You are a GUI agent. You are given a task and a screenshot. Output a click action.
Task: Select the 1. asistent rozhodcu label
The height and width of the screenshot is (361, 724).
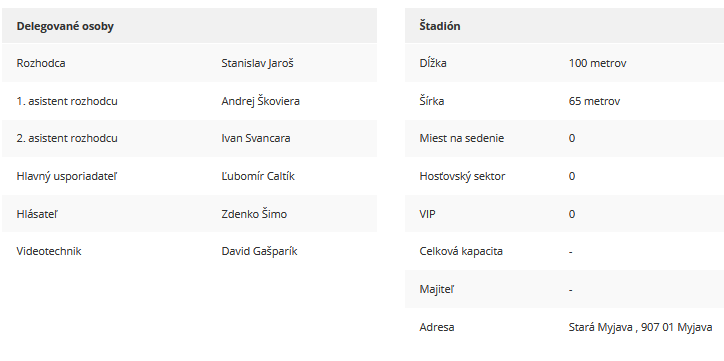(x=67, y=101)
